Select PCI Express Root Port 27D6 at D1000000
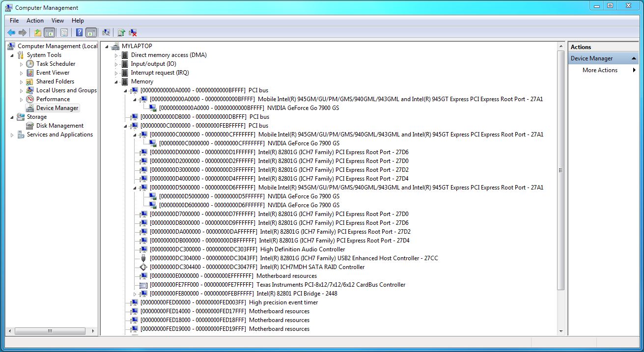Image resolution: width=644 pixels, height=352 pixels. coord(279,152)
